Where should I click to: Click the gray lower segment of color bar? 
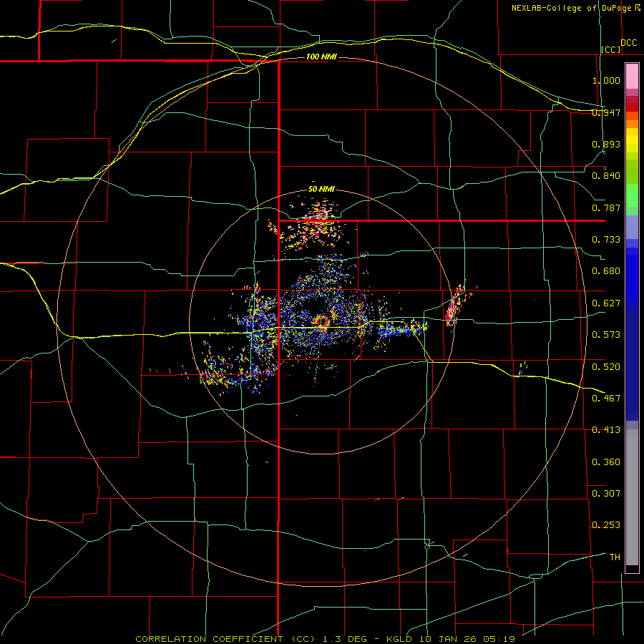pyautogui.click(x=632, y=497)
